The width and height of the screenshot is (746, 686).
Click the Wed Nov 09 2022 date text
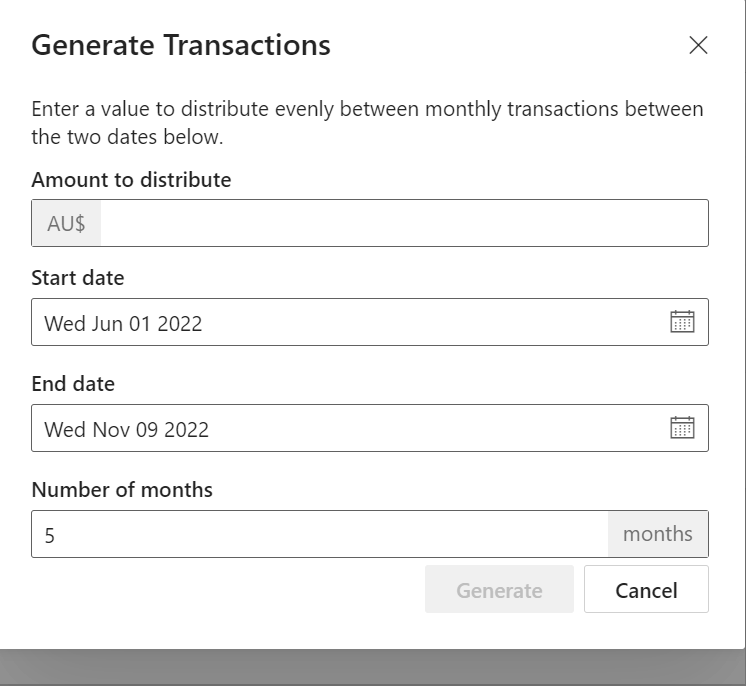tap(127, 430)
